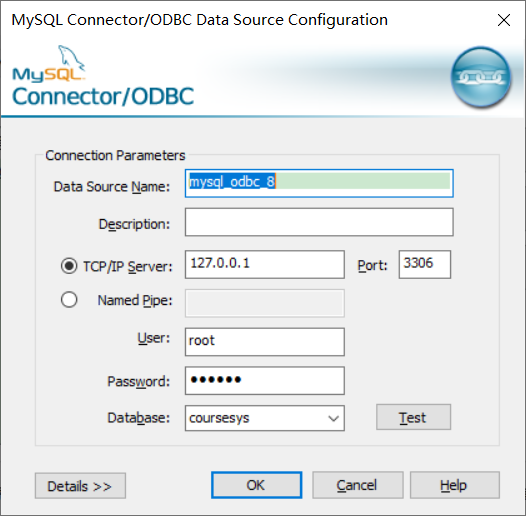Click the TCP/IP Server address field
The width and height of the screenshot is (526, 516).
click(265, 264)
